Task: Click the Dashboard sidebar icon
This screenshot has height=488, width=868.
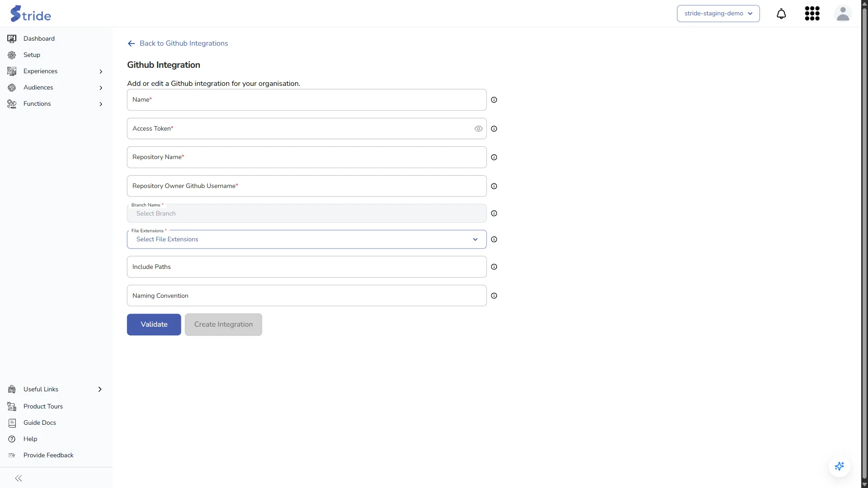Action: click(12, 39)
